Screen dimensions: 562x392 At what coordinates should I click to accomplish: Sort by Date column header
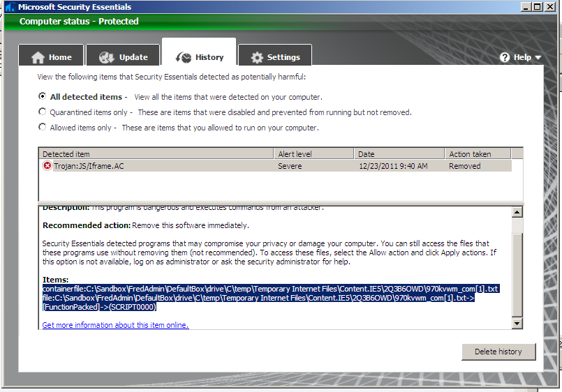(399, 154)
